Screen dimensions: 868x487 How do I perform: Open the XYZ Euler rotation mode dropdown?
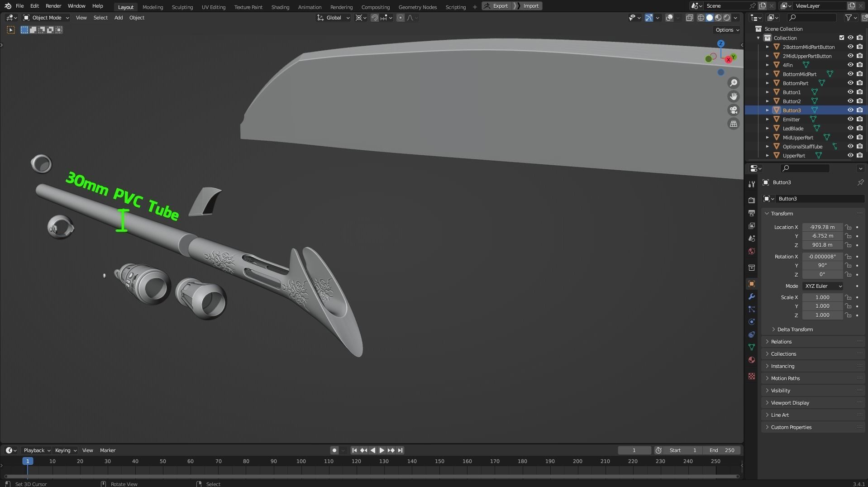823,286
